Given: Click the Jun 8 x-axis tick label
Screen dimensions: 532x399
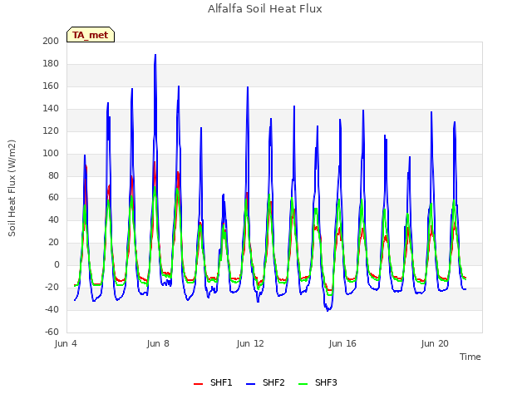Looking at the screenshot, I should 158,343.
